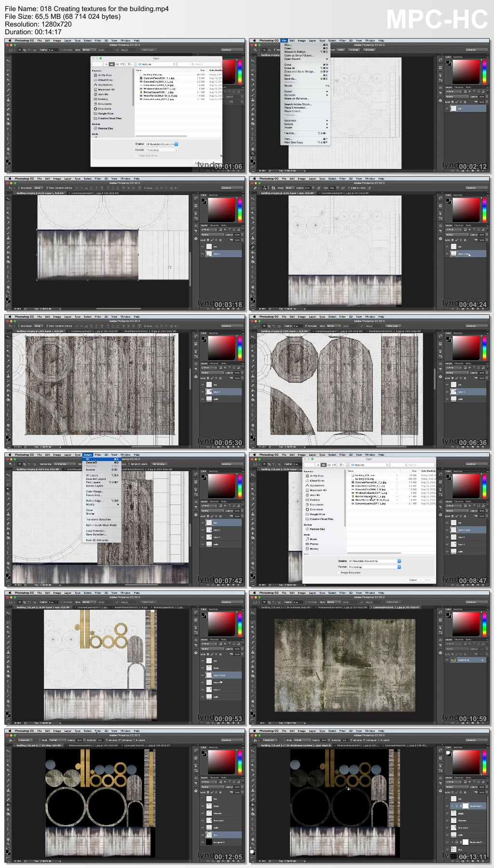Hide the walls layer in the 00:07:42 frame

point(203,545)
